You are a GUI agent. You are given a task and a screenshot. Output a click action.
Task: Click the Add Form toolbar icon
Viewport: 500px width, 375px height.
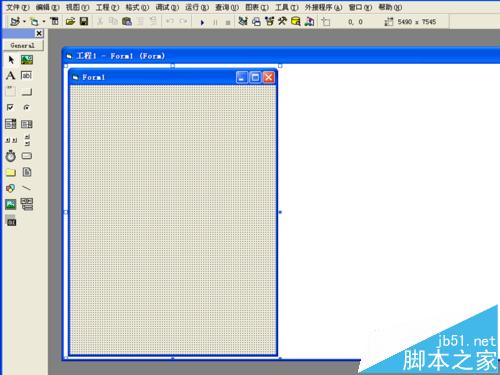coord(34,22)
